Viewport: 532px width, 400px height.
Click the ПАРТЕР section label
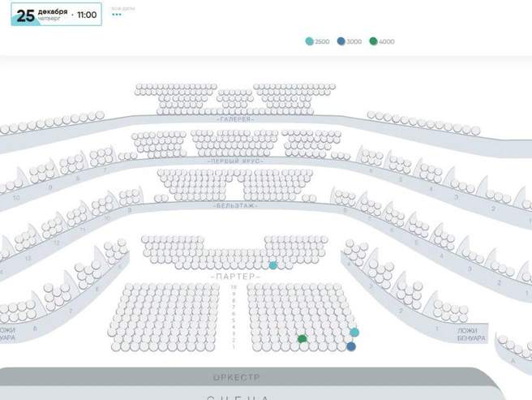point(236,277)
